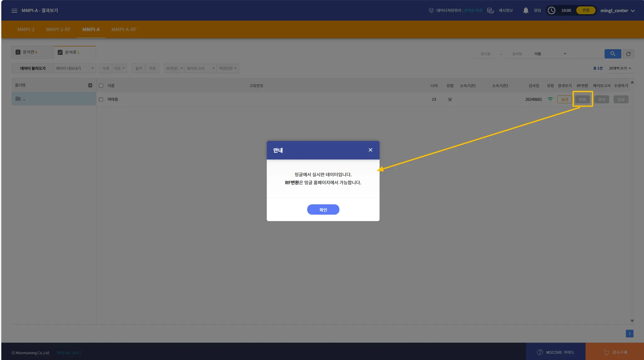Open the MMPI-A-RF tab
The width and height of the screenshot is (644, 360).
[x=124, y=30]
